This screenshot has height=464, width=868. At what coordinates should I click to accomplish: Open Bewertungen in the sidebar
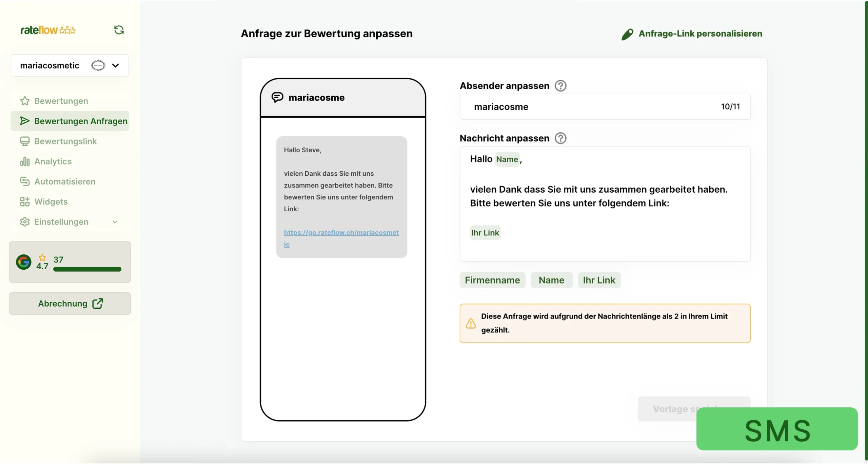pyautogui.click(x=61, y=101)
